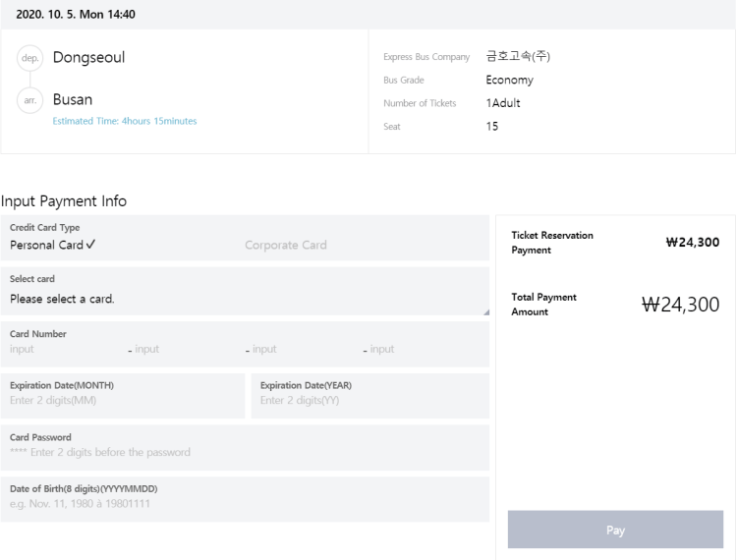The width and height of the screenshot is (737, 560).
Task: Focus the Expiration Date month field
Action: pyautogui.click(x=122, y=400)
